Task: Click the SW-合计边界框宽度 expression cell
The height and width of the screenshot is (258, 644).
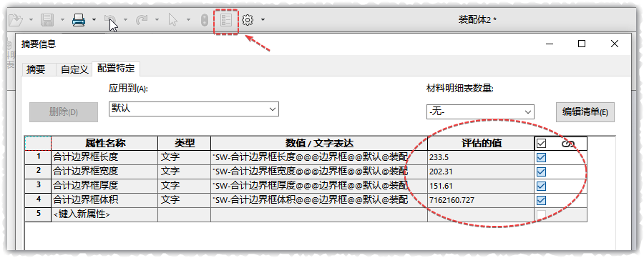Action: 319,172
